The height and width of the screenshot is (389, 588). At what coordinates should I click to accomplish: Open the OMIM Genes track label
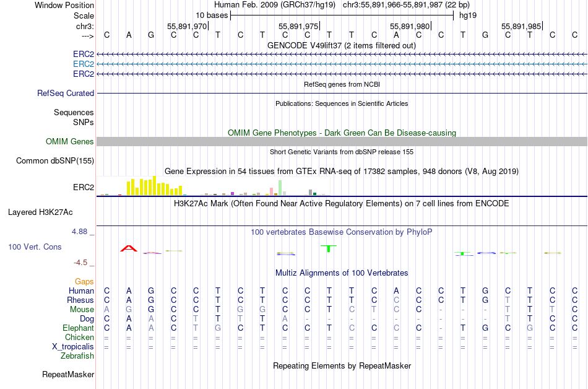point(70,141)
